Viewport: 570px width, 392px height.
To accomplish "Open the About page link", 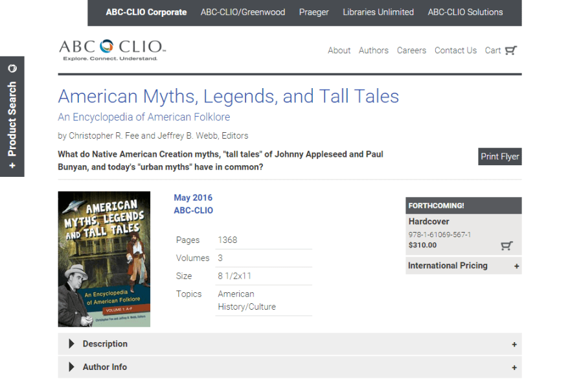I will coord(339,51).
